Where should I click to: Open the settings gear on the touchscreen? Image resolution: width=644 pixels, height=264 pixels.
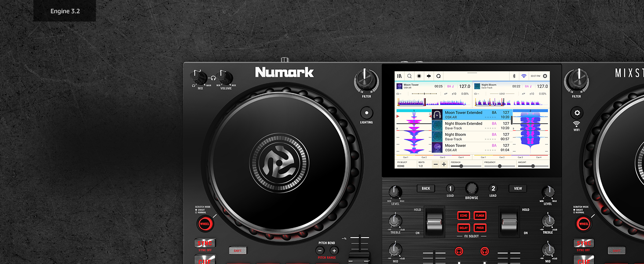point(545,76)
